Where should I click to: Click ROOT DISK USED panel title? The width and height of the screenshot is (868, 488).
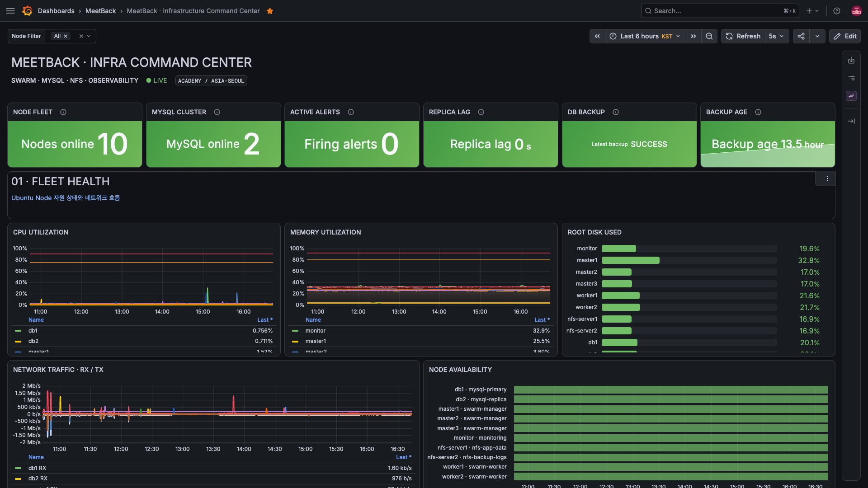(x=594, y=232)
